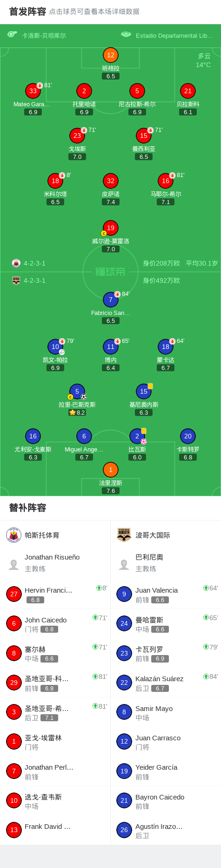
Task: Open substitute 曼哈雷斯 number 24 row
Action: (166, 623)
